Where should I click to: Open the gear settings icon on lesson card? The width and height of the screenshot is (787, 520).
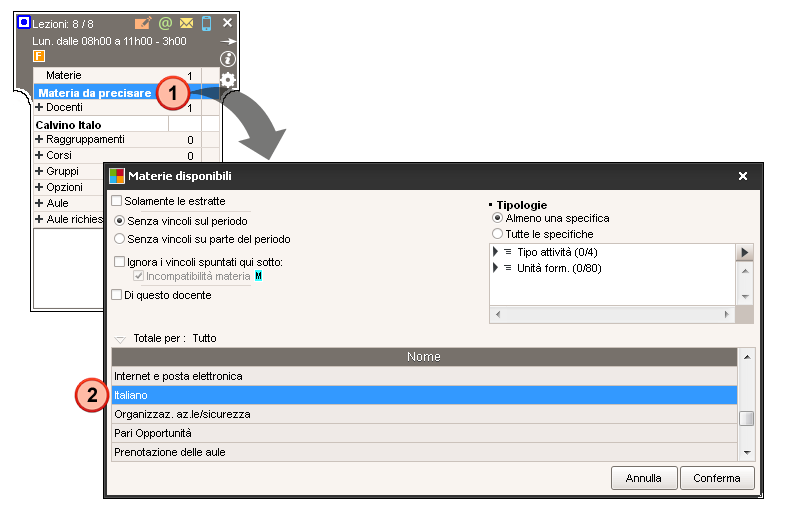pyautogui.click(x=228, y=79)
